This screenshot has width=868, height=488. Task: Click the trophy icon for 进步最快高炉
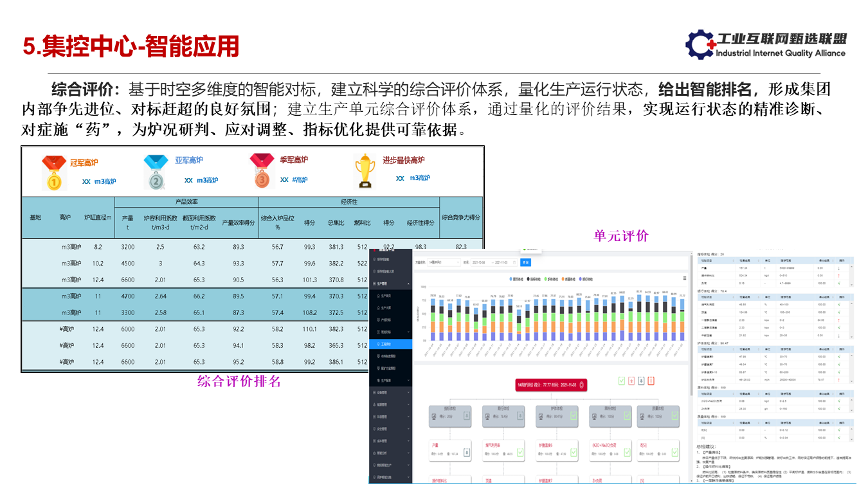coord(365,170)
